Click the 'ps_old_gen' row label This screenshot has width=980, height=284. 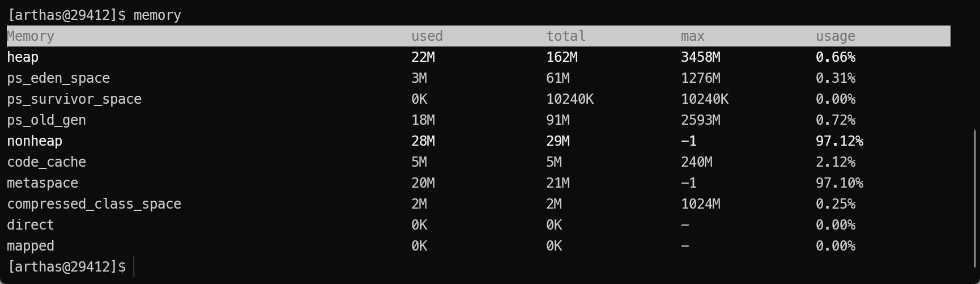pyautogui.click(x=46, y=120)
